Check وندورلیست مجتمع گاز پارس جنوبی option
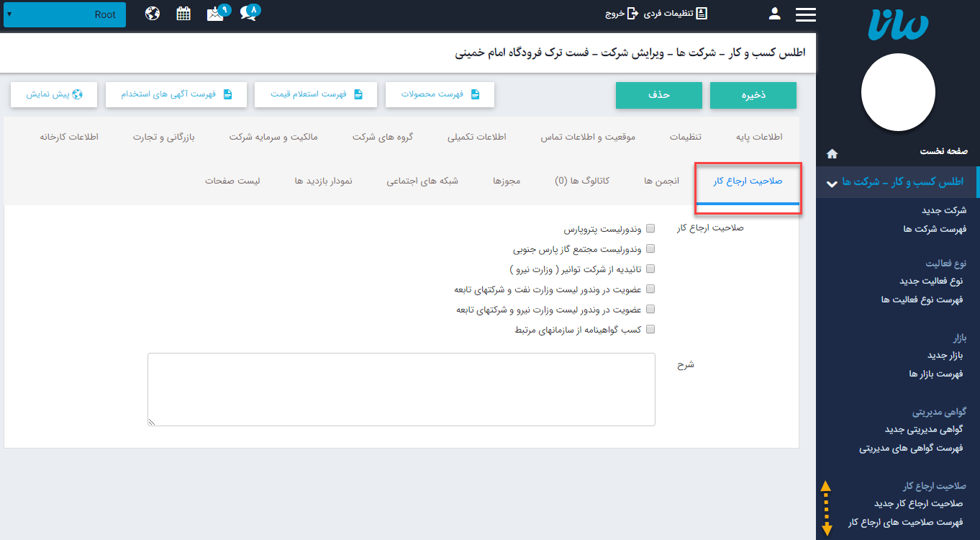The width and height of the screenshot is (980, 540). (x=650, y=248)
